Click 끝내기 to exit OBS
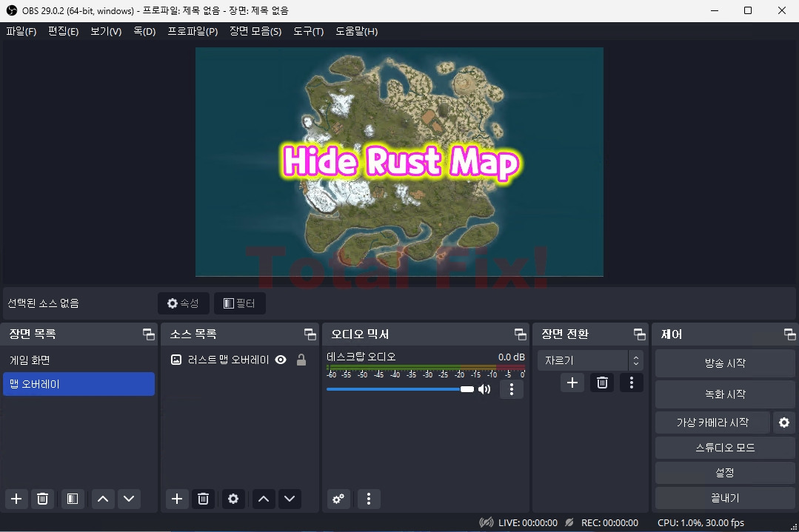The height and width of the screenshot is (532, 799). point(725,498)
